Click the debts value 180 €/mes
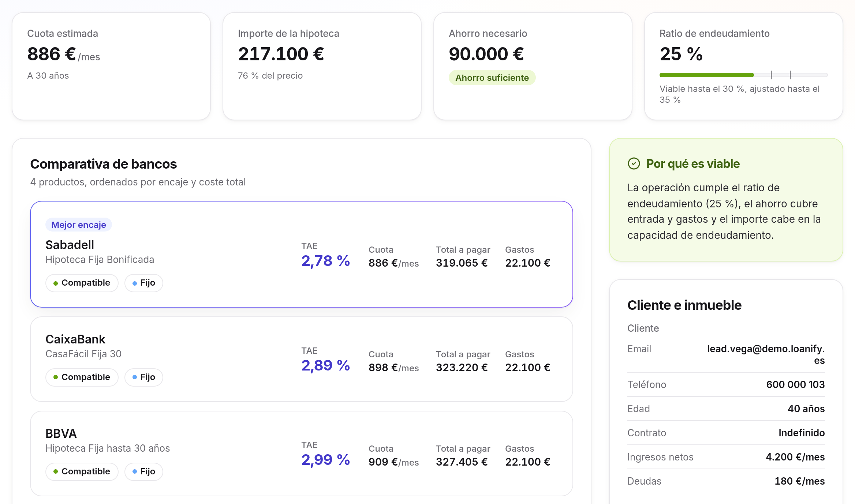This screenshot has width=855, height=504. pos(800,481)
